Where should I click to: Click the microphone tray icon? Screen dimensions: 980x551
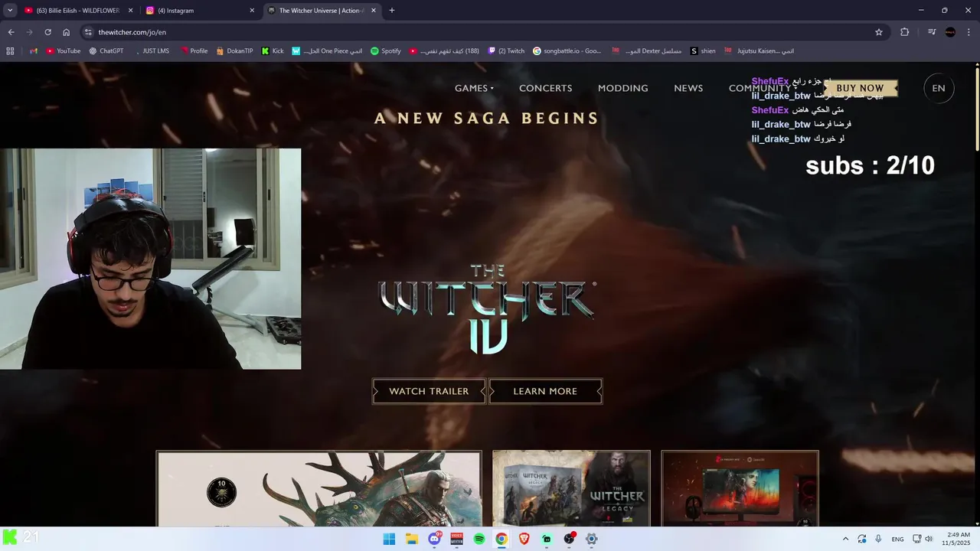(878, 539)
